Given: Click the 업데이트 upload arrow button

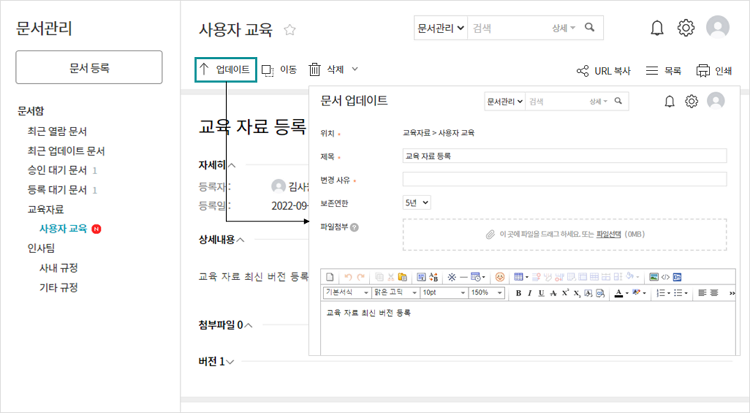Looking at the screenshot, I should click(225, 70).
